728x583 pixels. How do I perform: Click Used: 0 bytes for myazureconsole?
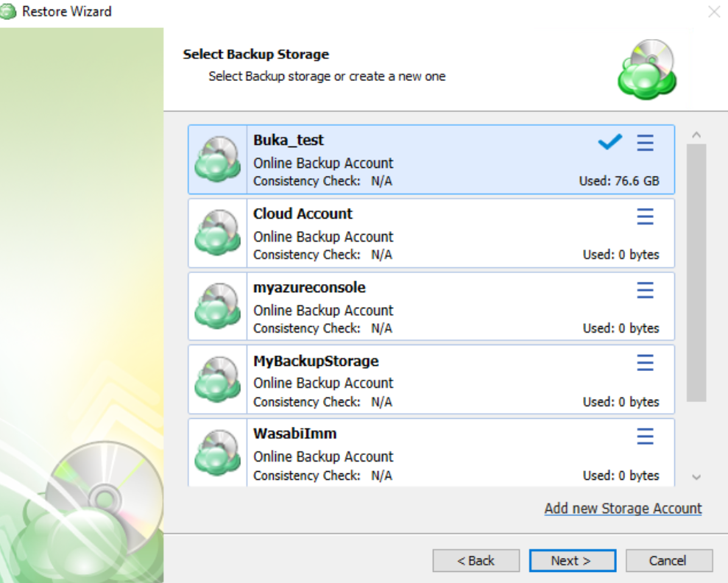[621, 328]
